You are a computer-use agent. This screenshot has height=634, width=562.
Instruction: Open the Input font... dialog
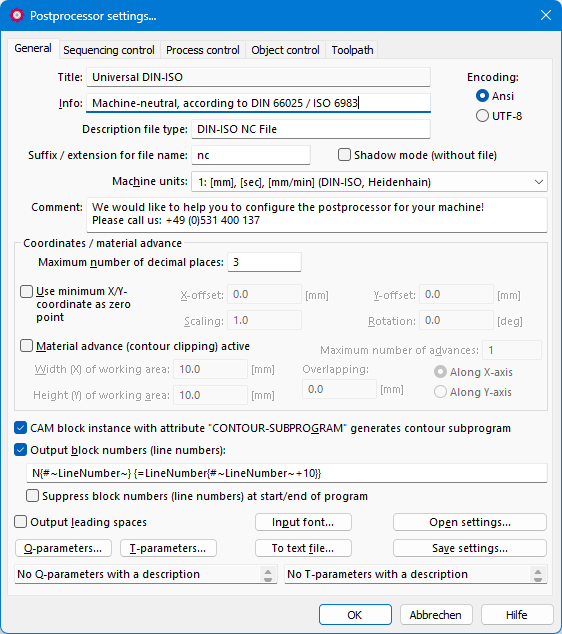tap(303, 522)
